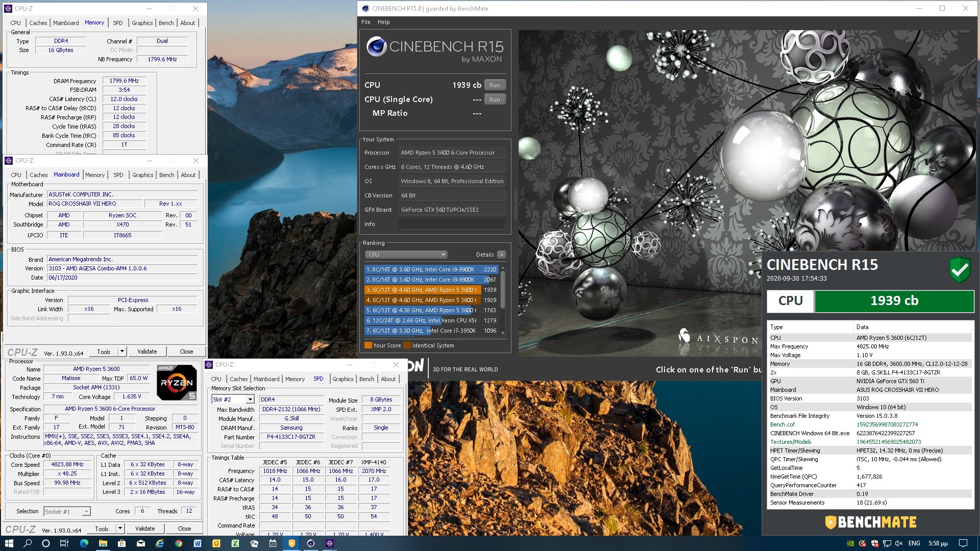Expand Tools arrow in bottom CPU-Z window
The image size is (980, 551).
[x=120, y=529]
